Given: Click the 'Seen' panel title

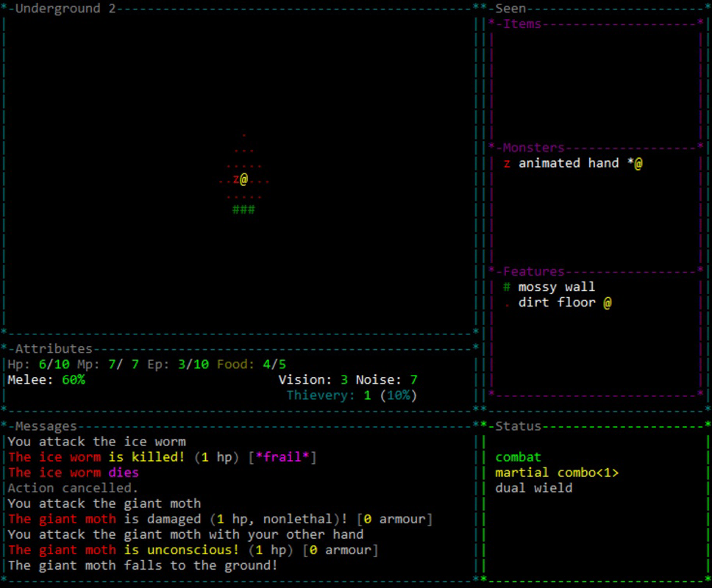Looking at the screenshot, I should 510,9.
